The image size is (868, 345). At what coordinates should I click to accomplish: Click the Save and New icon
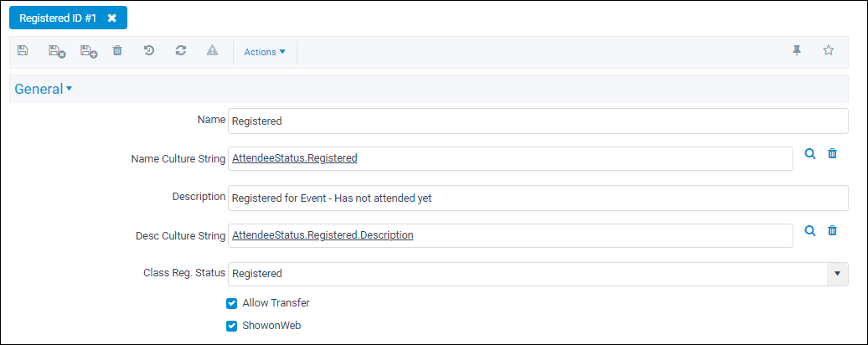pos(89,51)
